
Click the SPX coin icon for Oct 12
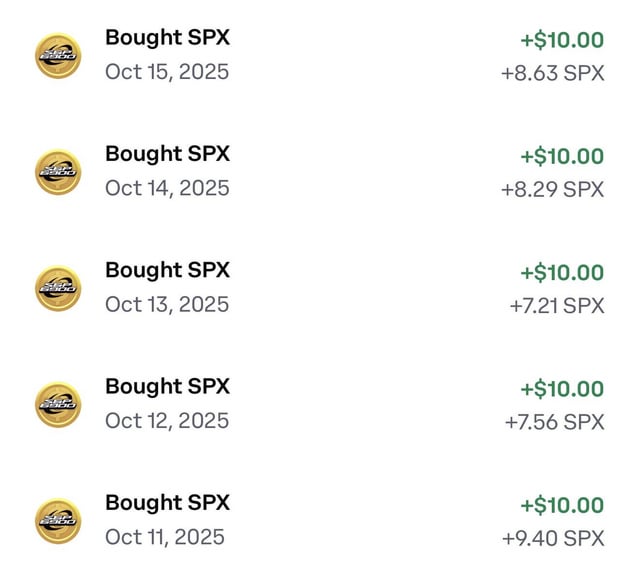pos(58,404)
